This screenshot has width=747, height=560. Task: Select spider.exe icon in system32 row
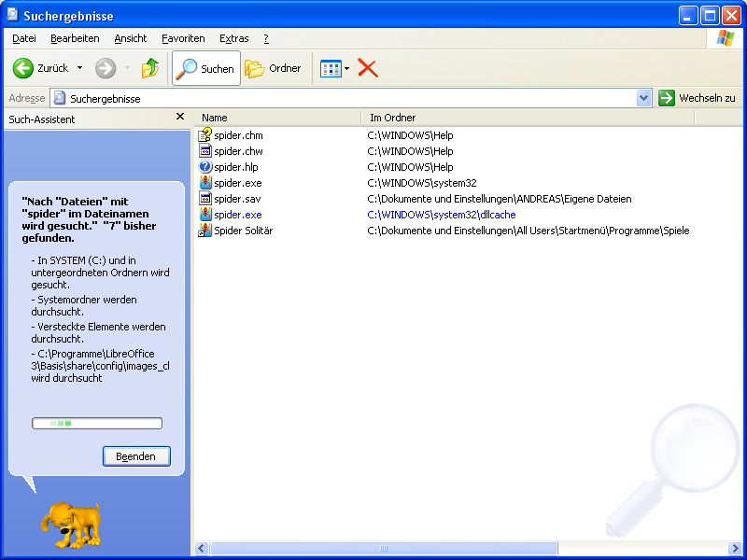(204, 183)
